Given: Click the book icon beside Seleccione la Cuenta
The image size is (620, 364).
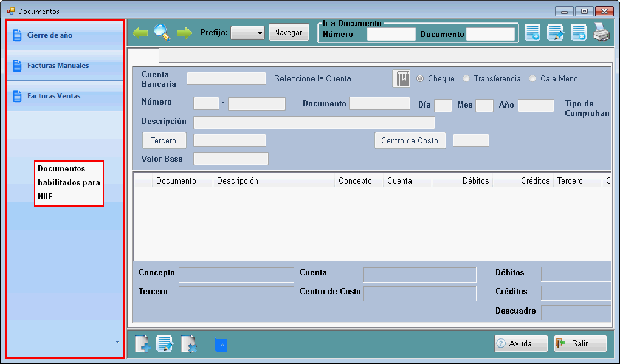Looking at the screenshot, I should click(x=402, y=79).
